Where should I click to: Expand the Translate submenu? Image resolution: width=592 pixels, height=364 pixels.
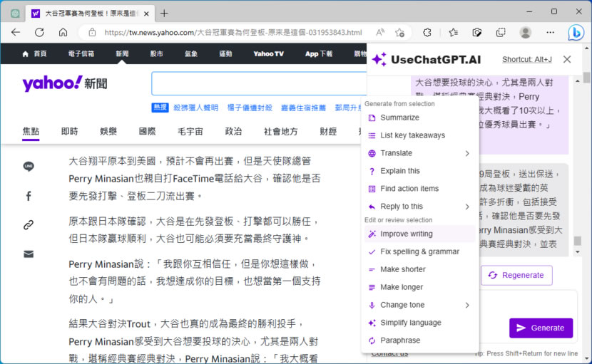click(467, 153)
